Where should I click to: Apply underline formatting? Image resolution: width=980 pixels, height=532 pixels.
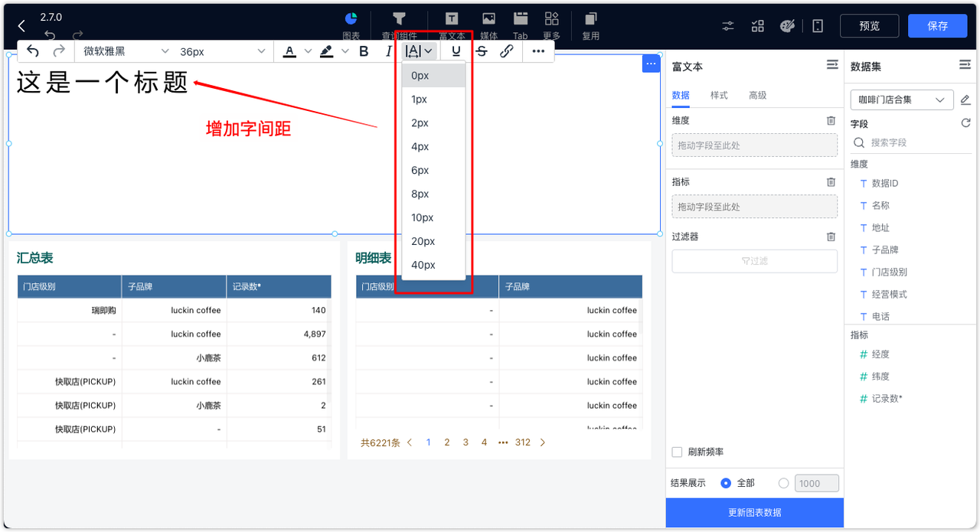click(456, 51)
